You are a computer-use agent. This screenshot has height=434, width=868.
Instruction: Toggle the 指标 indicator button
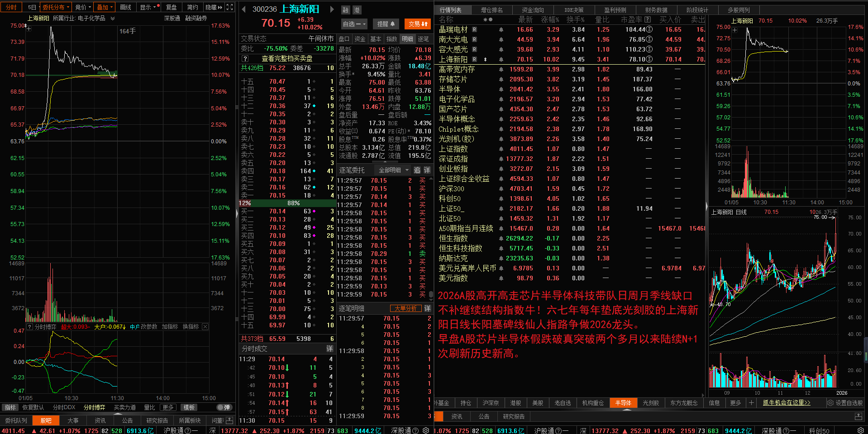[10, 407]
